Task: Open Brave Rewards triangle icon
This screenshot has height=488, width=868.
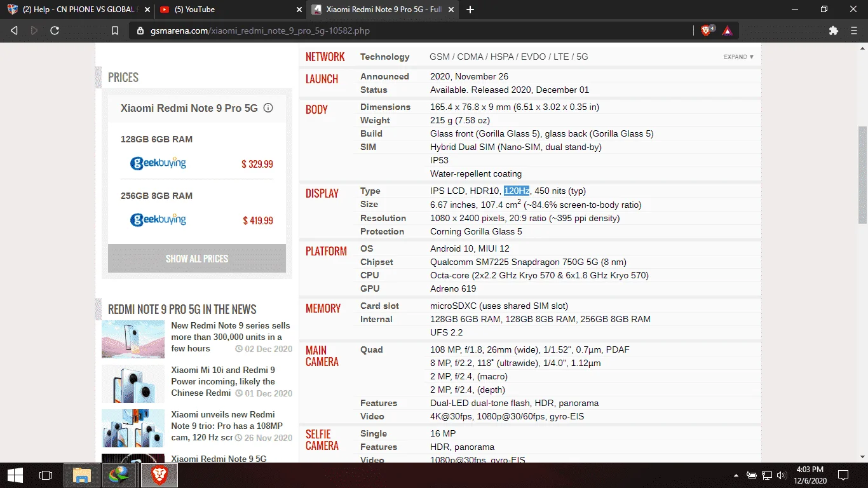Action: click(728, 30)
